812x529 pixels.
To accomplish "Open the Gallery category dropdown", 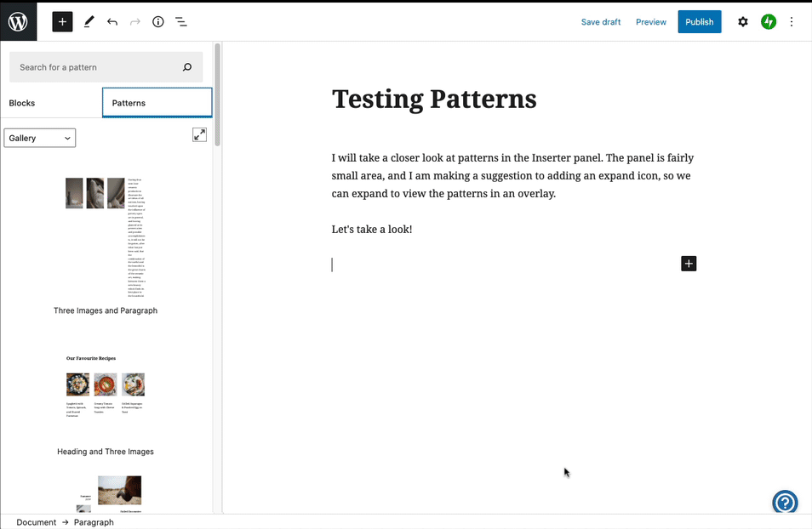I will [40, 138].
